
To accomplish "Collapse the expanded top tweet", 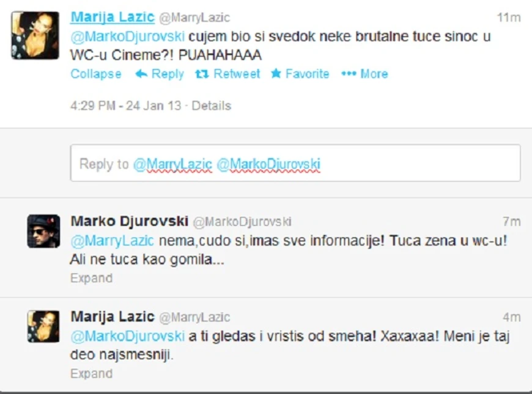I will (95, 73).
